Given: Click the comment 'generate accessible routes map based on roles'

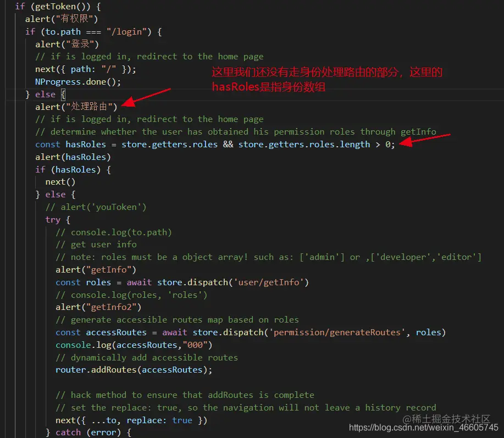Looking at the screenshot, I should pyautogui.click(x=177, y=320).
